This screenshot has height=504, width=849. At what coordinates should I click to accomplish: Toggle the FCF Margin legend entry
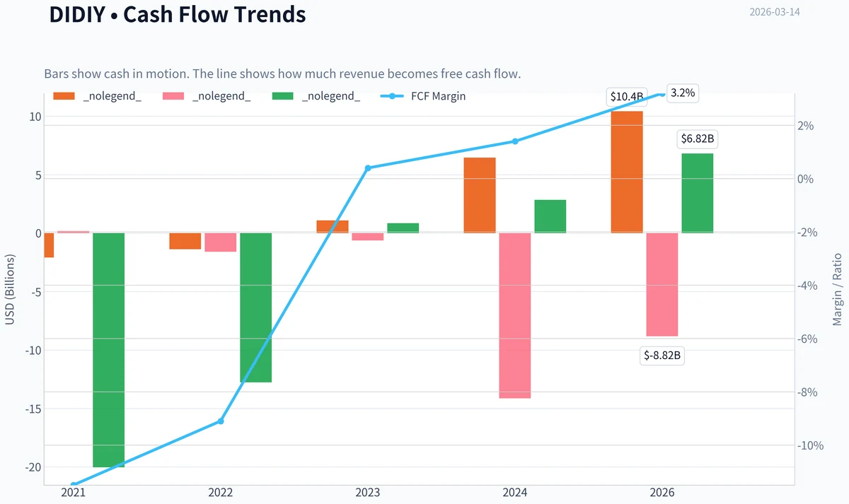pos(423,96)
